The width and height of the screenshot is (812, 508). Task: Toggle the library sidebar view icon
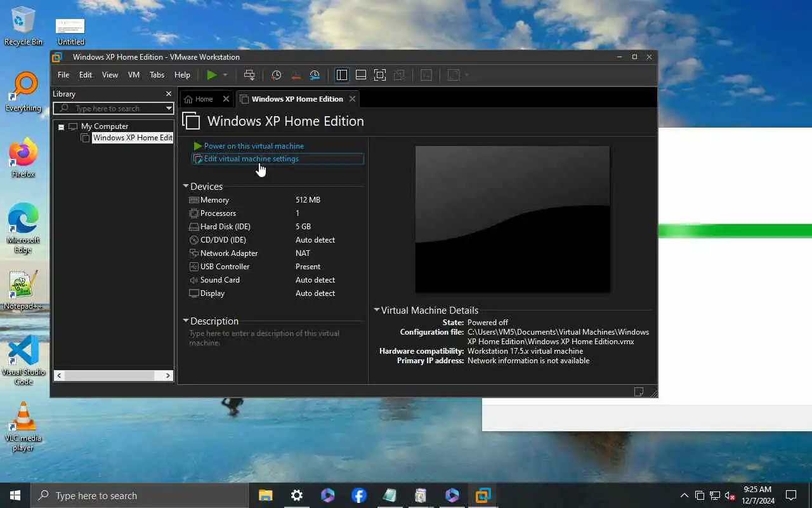click(x=341, y=75)
